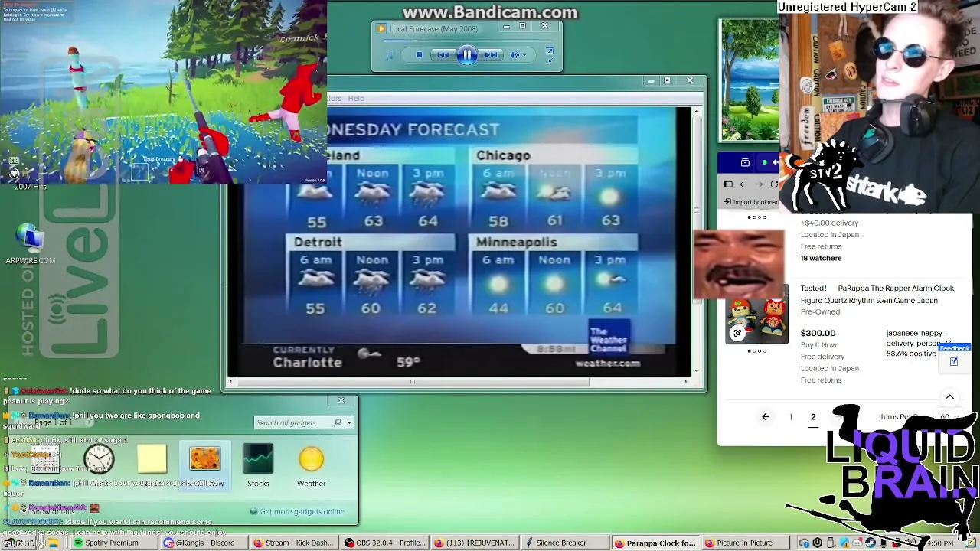
Task: Switch to Silence Breaker taskbar button
Action: click(x=566, y=543)
